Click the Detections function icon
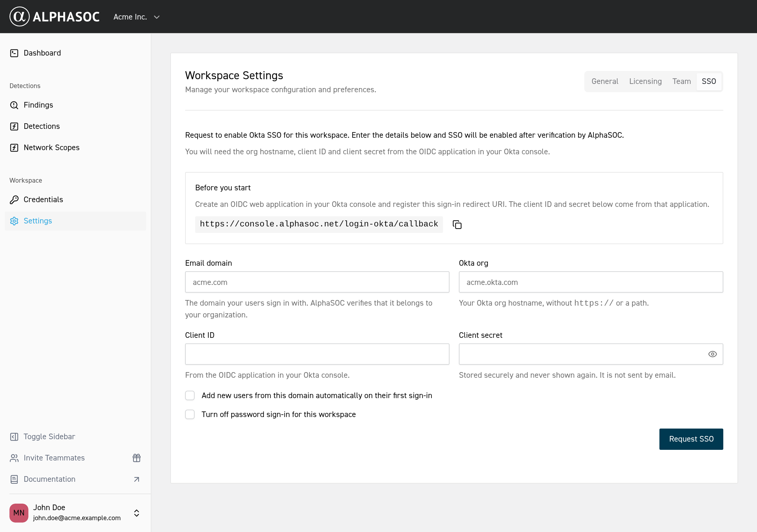The height and width of the screenshot is (532, 757). [14, 126]
